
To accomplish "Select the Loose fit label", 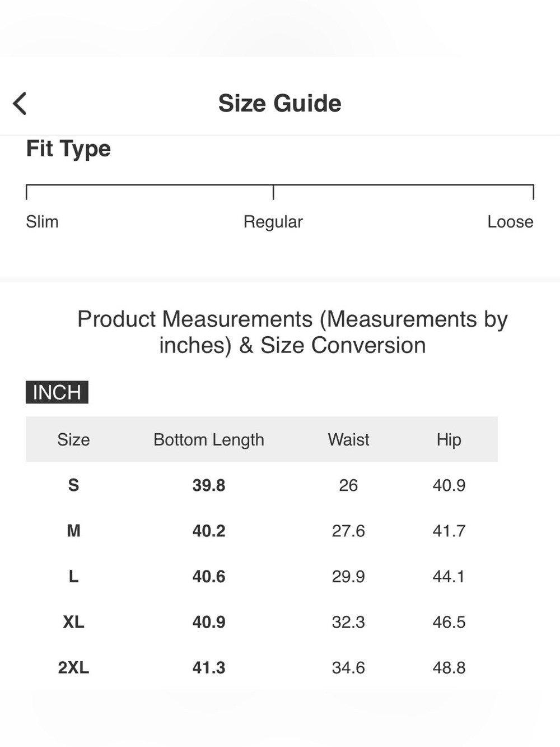I will [510, 221].
